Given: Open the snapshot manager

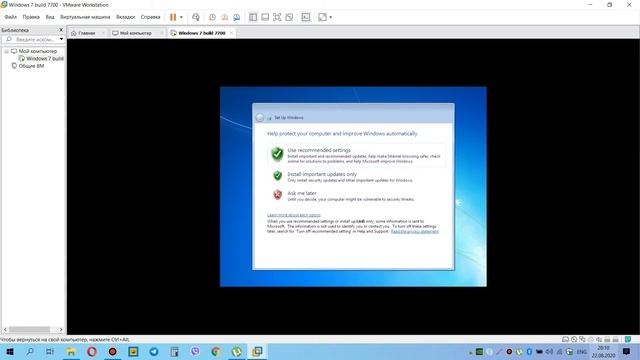Looking at the screenshot, I should pos(237,17).
